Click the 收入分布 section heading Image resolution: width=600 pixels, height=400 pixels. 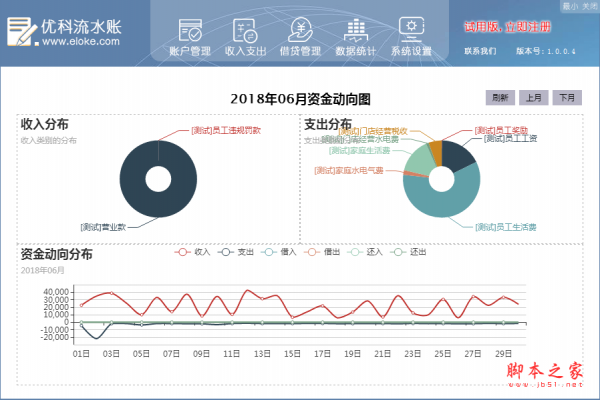[x=45, y=124]
